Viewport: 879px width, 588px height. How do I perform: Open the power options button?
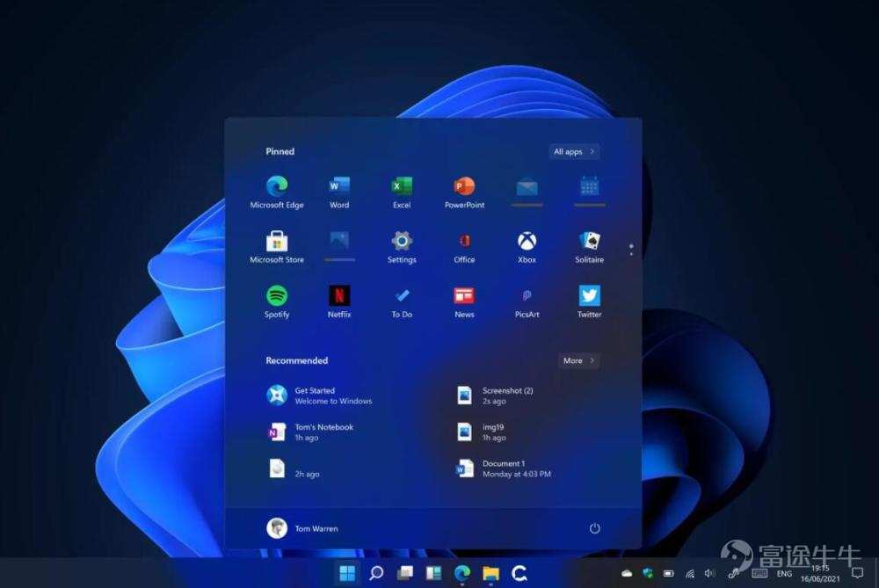[x=595, y=528]
